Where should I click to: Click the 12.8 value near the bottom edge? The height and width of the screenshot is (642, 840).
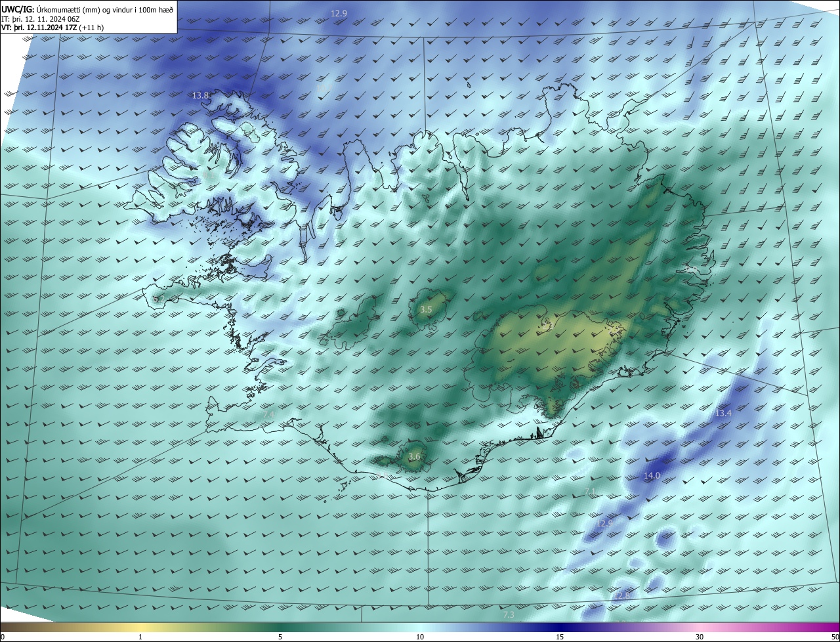click(x=621, y=595)
